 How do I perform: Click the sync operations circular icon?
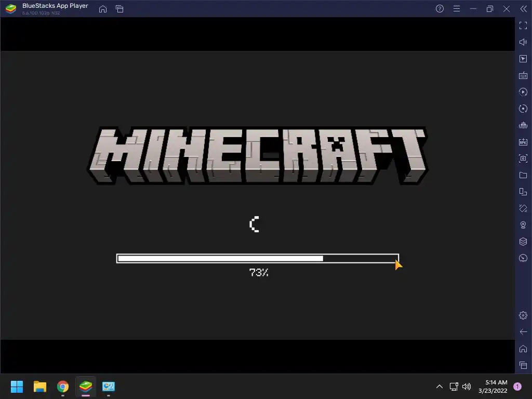pyautogui.click(x=523, y=109)
